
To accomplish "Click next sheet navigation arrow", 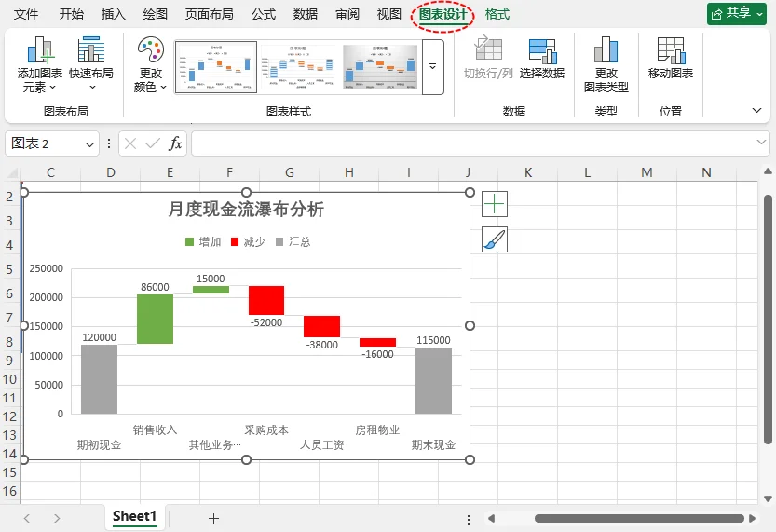I will click(x=57, y=518).
